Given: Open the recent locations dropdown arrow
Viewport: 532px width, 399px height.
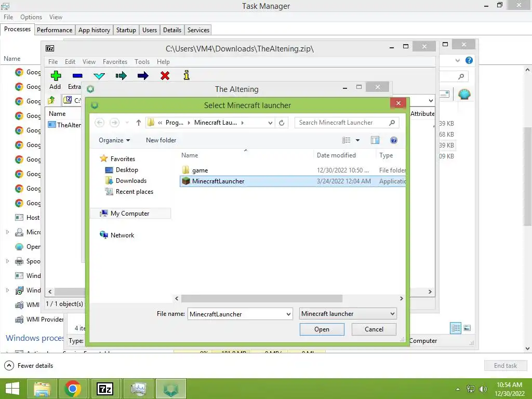Looking at the screenshot, I should pos(127,123).
